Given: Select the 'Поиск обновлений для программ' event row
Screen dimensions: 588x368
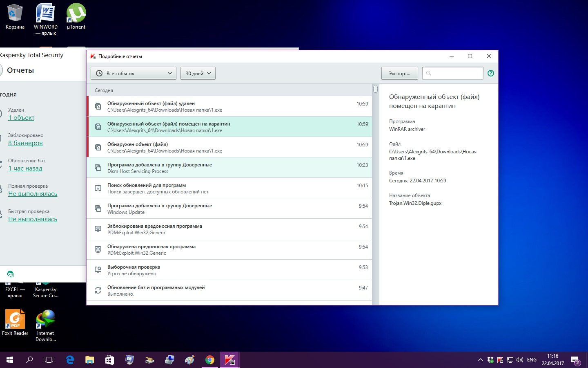Looking at the screenshot, I should pos(229,188).
